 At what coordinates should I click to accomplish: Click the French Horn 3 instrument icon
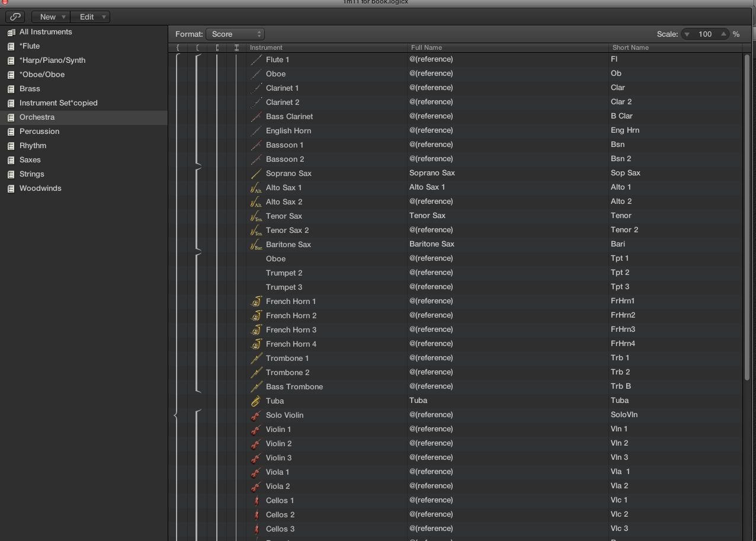[256, 329]
